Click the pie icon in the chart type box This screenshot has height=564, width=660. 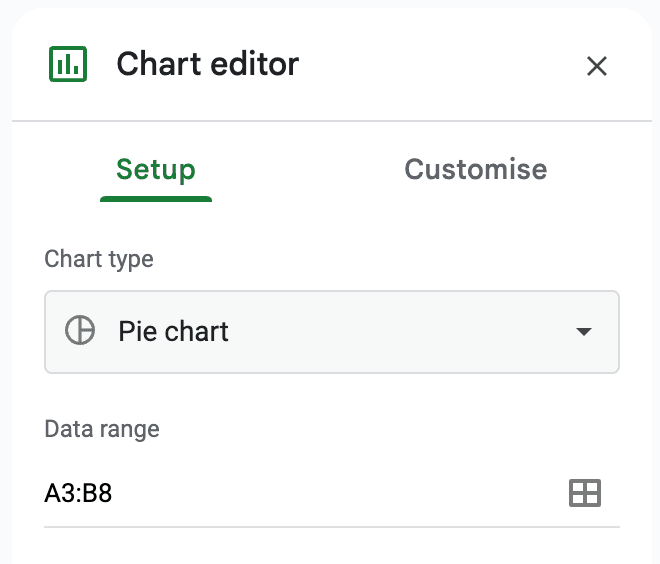[80, 331]
